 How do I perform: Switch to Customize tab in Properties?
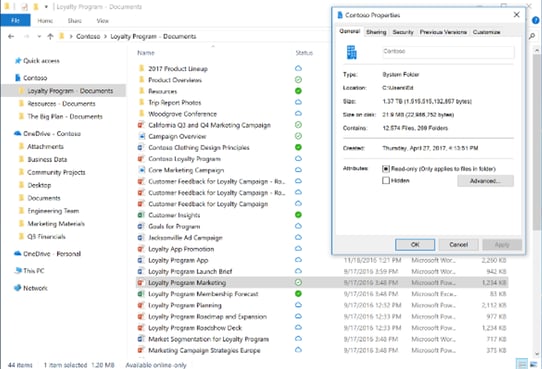tap(486, 32)
